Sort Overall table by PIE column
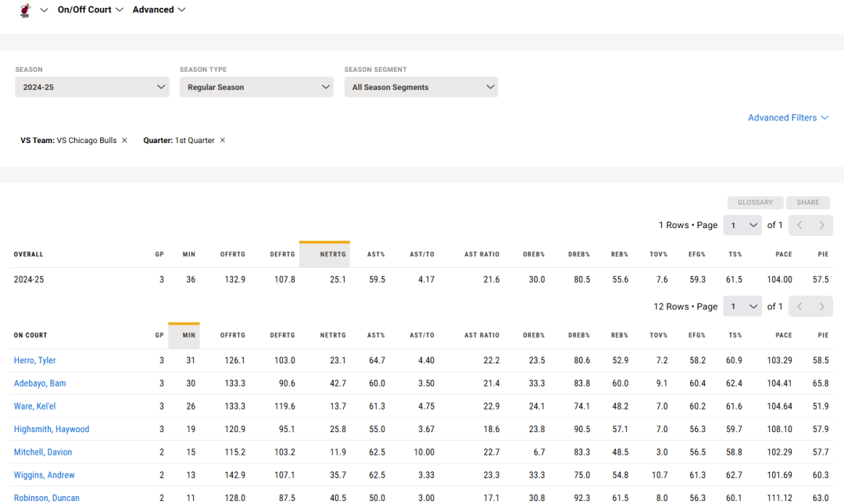The width and height of the screenshot is (844, 504). click(x=823, y=254)
